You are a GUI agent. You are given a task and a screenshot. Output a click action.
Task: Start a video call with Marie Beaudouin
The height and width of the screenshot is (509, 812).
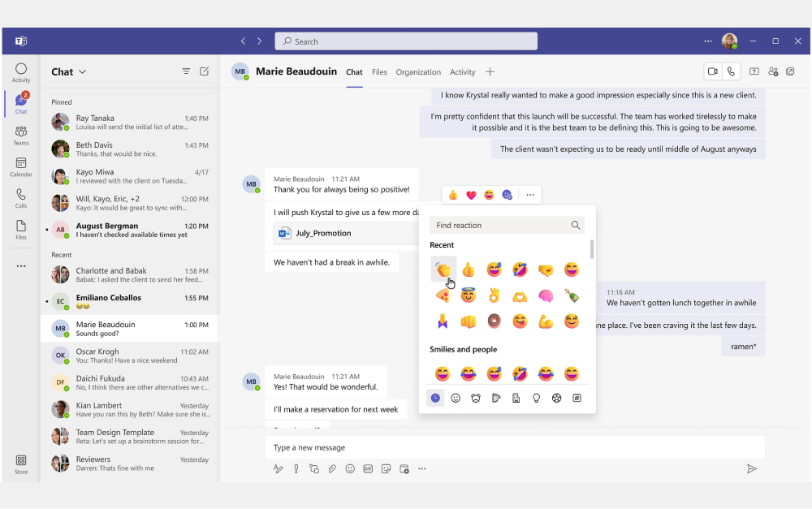point(712,71)
